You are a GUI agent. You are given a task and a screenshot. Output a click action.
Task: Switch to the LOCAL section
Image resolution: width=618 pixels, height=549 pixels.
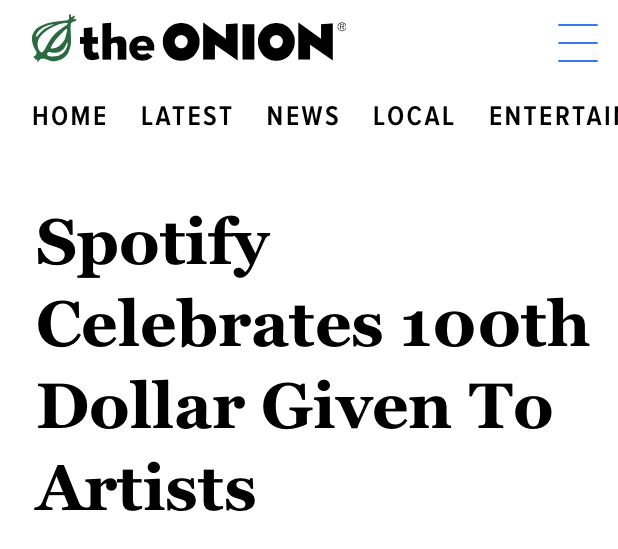[x=414, y=117]
